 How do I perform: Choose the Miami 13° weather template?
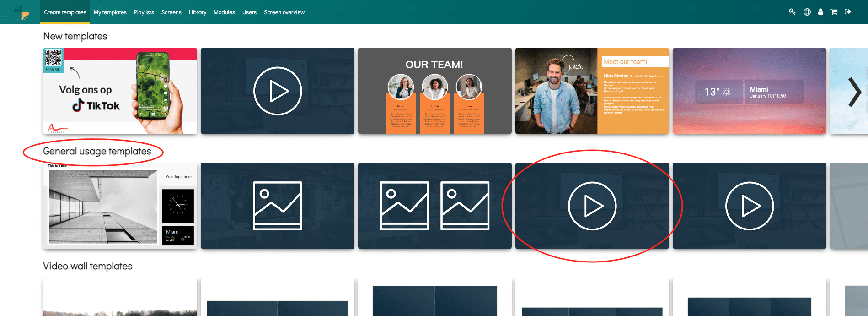click(750, 91)
